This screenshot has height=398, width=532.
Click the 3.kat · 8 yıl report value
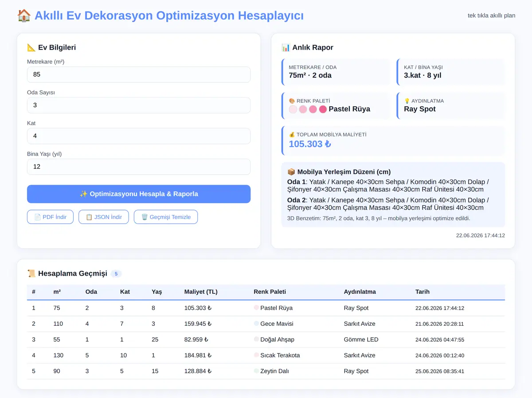tap(422, 75)
